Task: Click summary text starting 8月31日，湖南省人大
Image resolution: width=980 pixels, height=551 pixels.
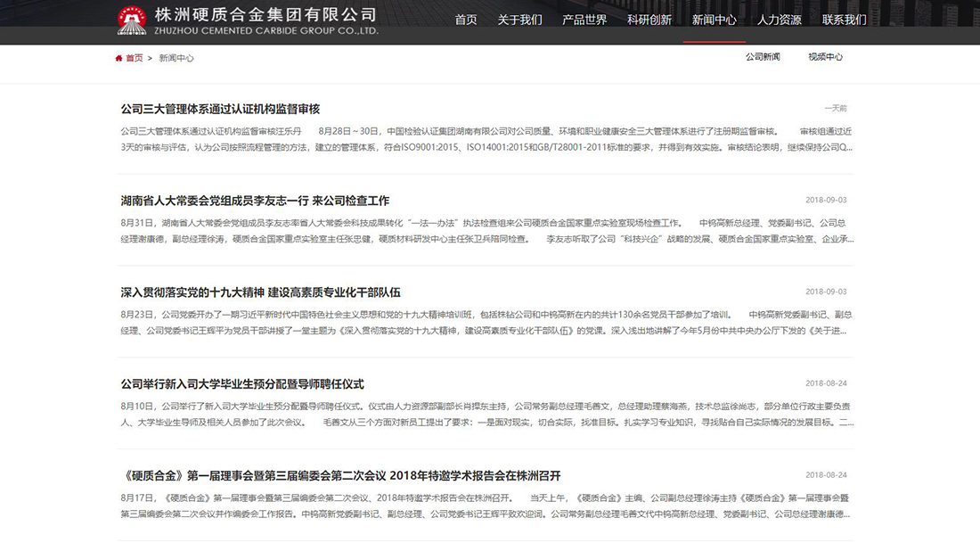Action: 486,231
